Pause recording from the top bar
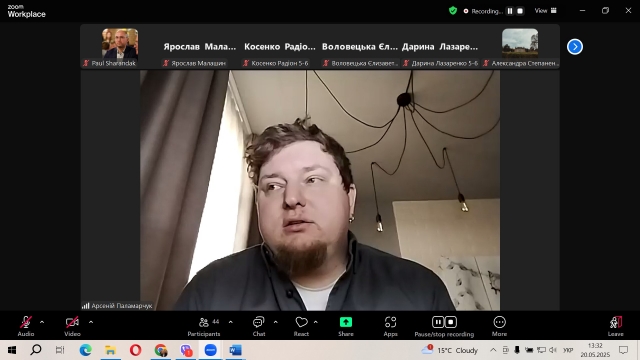This screenshot has width=640, height=360. tap(510, 11)
